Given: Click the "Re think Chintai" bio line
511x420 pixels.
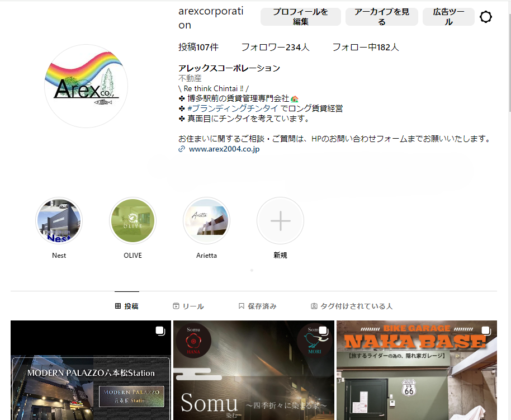Looking at the screenshot, I should tap(214, 88).
